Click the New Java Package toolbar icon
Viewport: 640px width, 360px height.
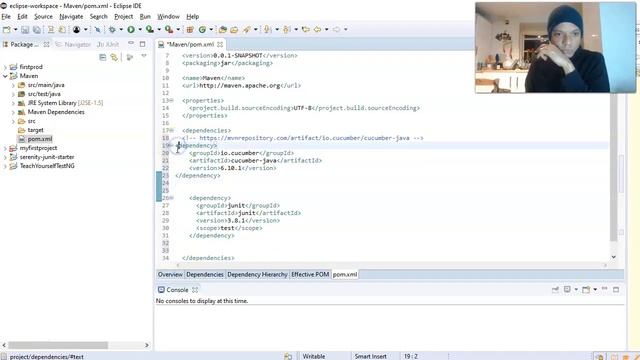(190, 29)
